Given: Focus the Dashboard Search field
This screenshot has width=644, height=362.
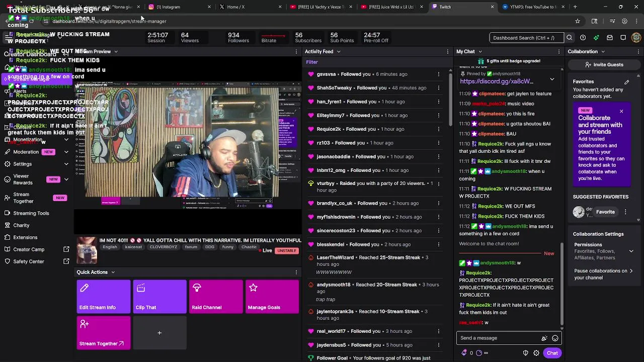Looking at the screenshot, I should pyautogui.click(x=526, y=38).
